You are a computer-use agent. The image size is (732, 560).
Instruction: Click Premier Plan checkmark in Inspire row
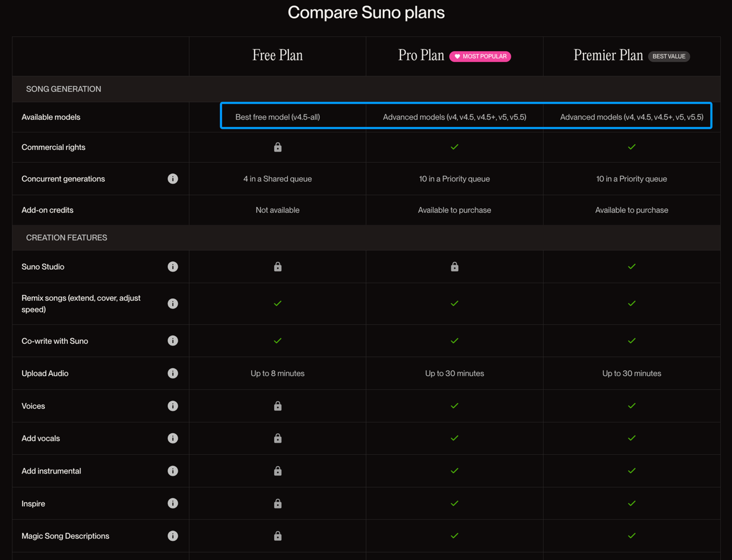click(x=632, y=503)
